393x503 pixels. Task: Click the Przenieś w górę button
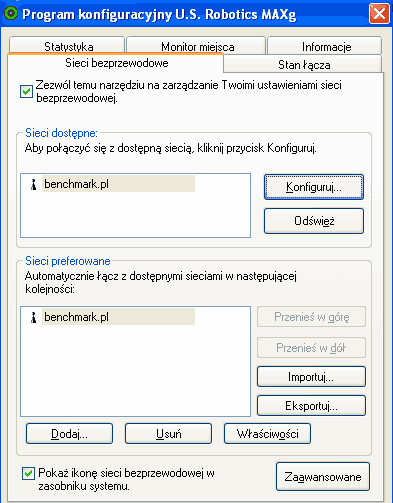[311, 317]
